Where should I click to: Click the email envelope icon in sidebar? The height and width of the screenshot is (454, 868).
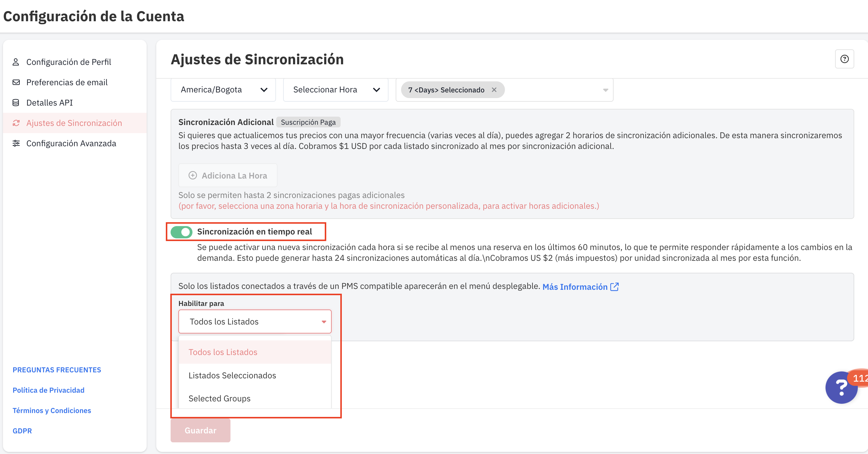(x=16, y=83)
